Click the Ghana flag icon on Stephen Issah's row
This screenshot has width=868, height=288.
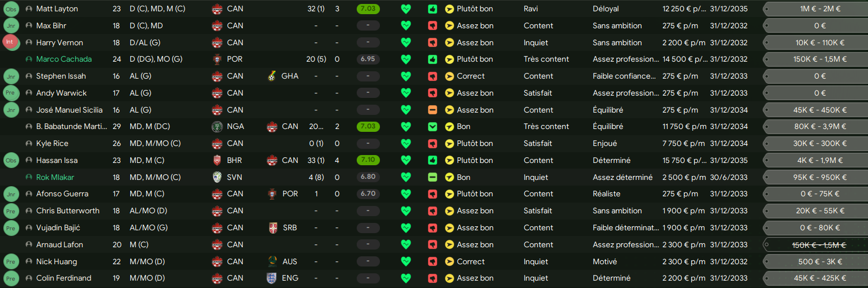pyautogui.click(x=272, y=76)
